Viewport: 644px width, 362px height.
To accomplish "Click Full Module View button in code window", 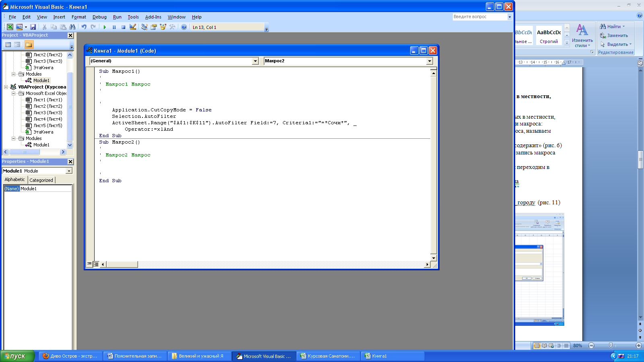I will pos(96,264).
